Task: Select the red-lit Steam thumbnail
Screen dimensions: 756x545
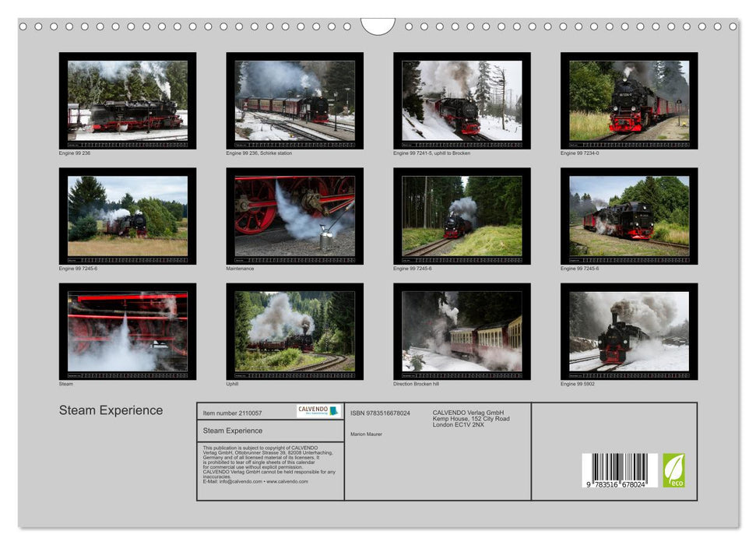Action: pos(127,331)
